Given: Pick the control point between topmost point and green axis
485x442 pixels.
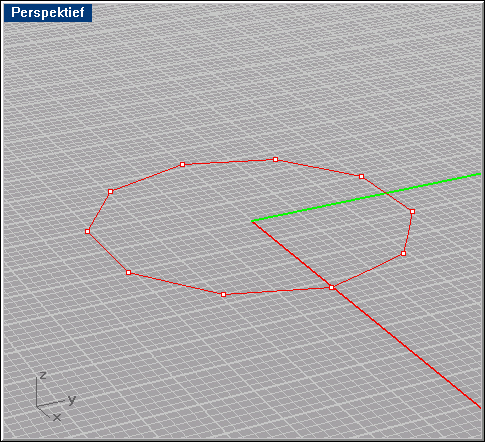Looking at the screenshot, I should (x=361, y=176).
